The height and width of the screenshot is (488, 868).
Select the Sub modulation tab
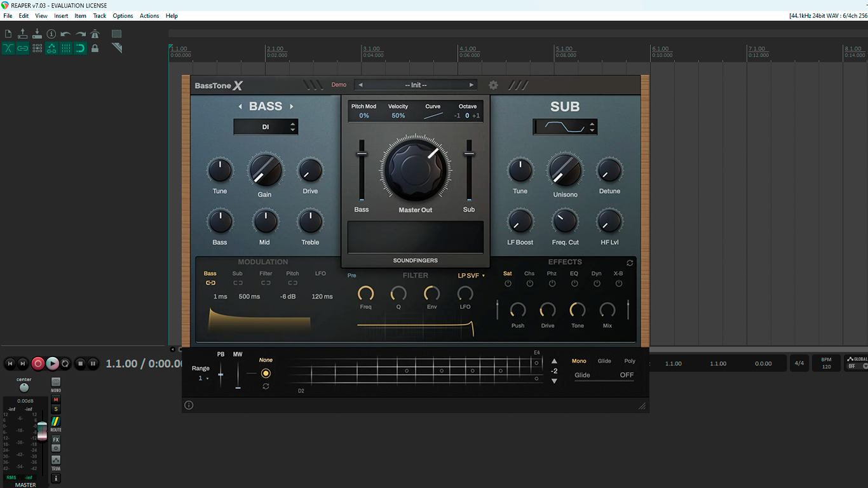238,274
